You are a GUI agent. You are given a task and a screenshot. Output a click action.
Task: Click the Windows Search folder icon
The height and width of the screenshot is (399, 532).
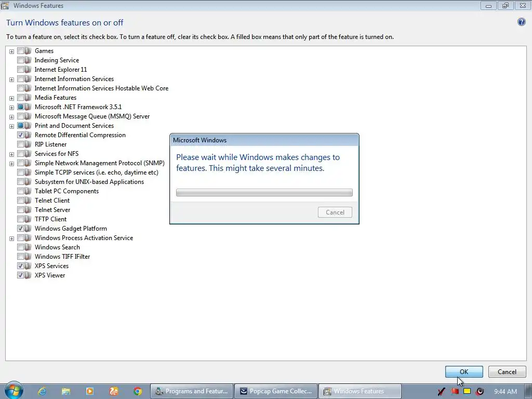coord(28,247)
